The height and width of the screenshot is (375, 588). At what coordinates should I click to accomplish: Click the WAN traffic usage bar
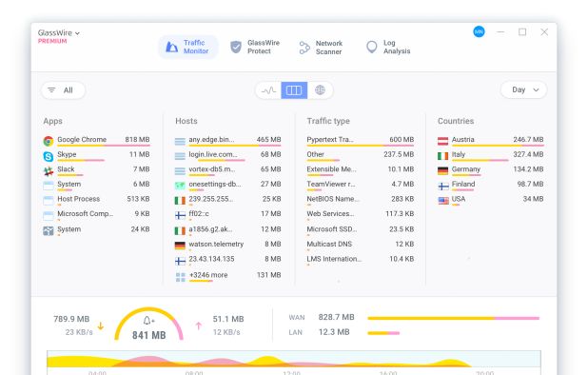(x=454, y=318)
